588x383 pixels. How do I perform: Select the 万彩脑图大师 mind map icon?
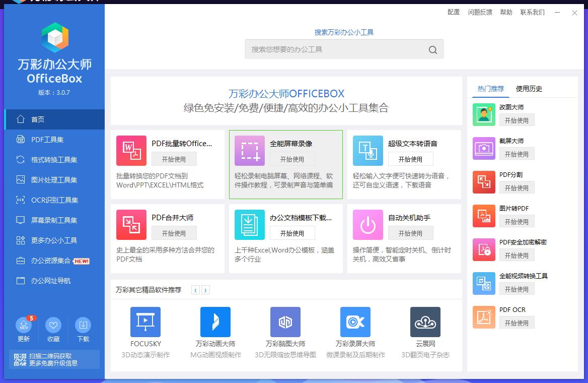tap(285, 322)
